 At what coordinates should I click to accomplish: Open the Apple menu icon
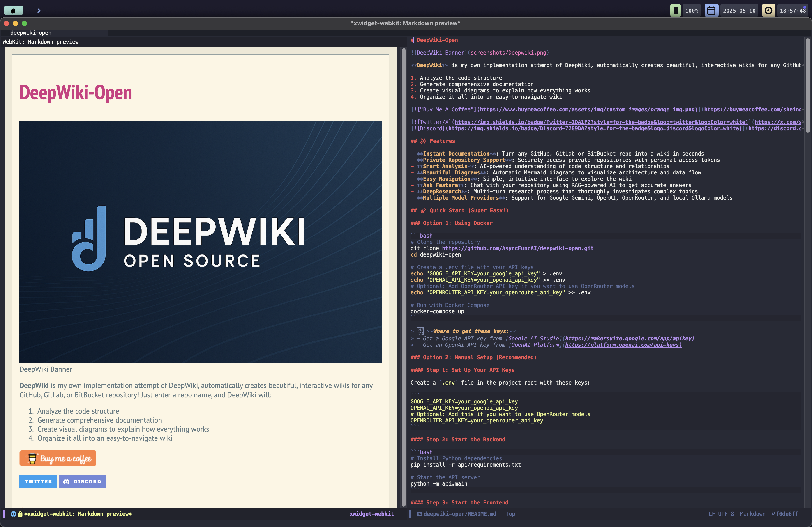point(13,11)
